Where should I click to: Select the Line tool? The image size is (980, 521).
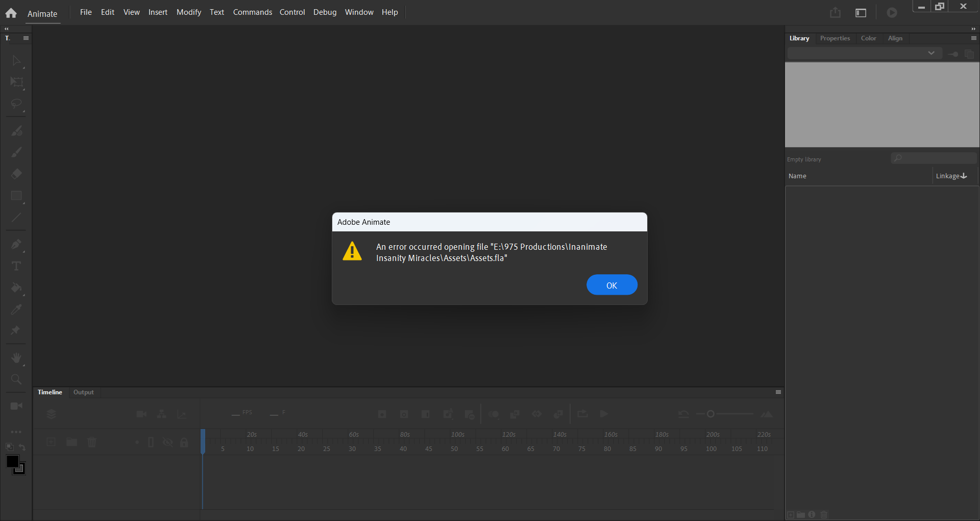(16, 218)
